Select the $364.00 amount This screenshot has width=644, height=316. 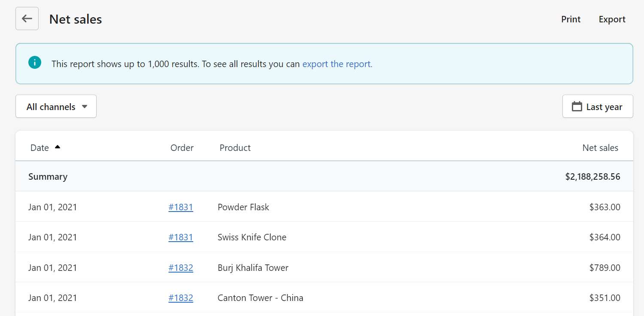pos(605,237)
